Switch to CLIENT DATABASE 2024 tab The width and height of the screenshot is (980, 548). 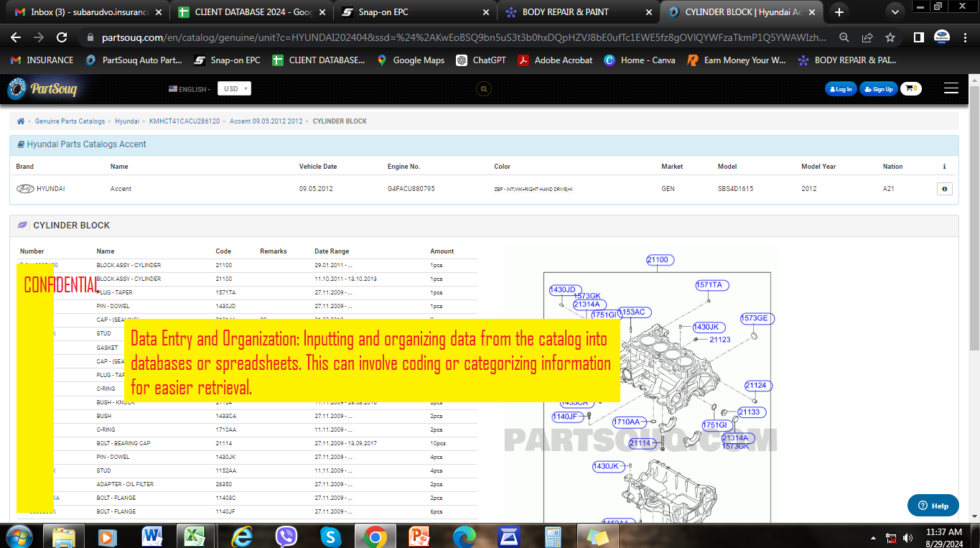tap(251, 12)
